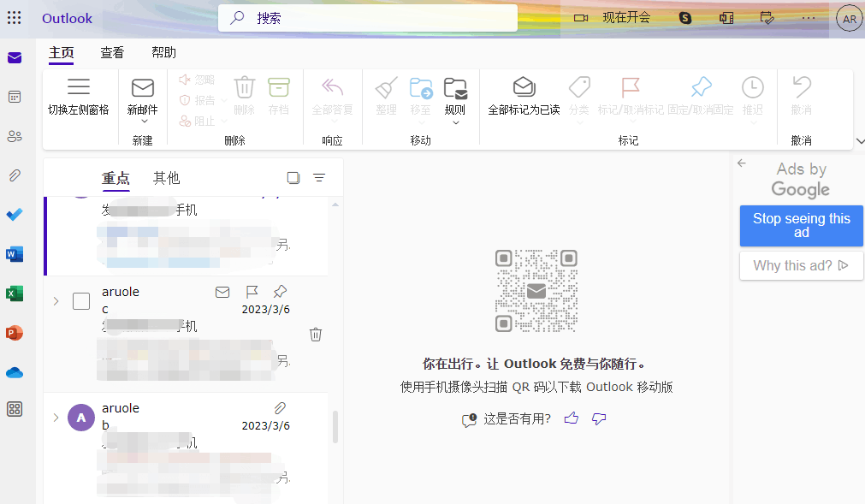Open Mail in the left sidebar
The image size is (865, 504).
click(15, 58)
